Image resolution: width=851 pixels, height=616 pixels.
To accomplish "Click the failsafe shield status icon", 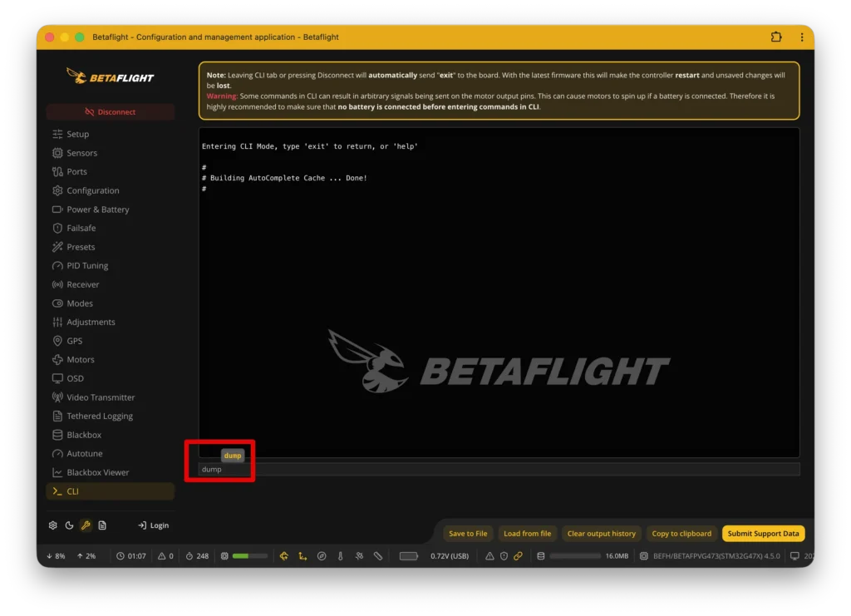I will 504,556.
